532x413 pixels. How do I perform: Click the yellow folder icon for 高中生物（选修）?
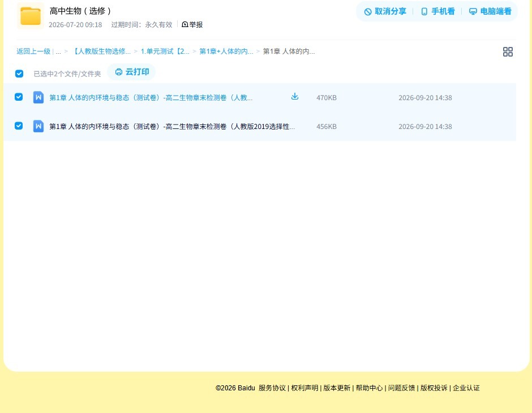click(31, 16)
